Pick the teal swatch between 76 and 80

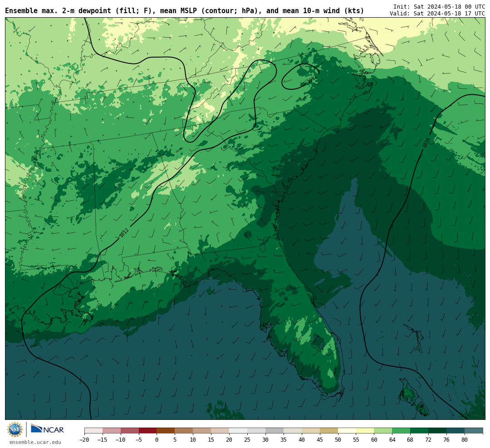pos(456,430)
